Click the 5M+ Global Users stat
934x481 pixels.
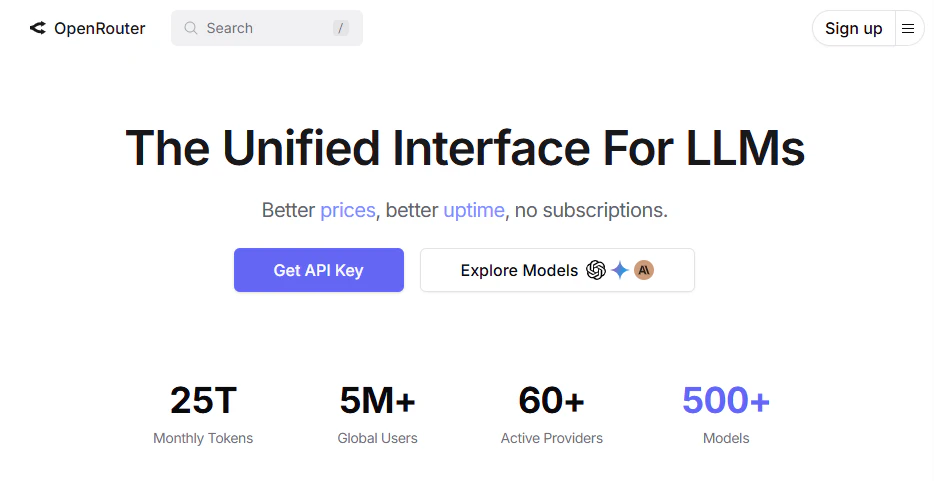point(378,414)
